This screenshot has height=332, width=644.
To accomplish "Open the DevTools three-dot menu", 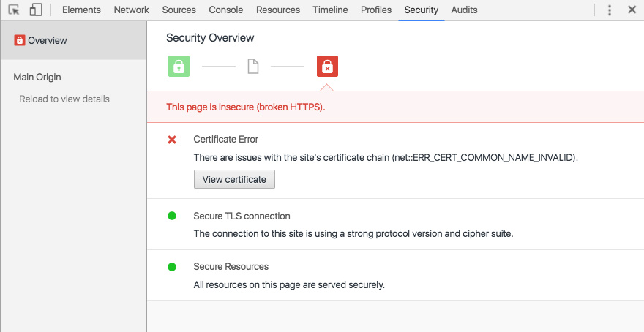I will (610, 10).
